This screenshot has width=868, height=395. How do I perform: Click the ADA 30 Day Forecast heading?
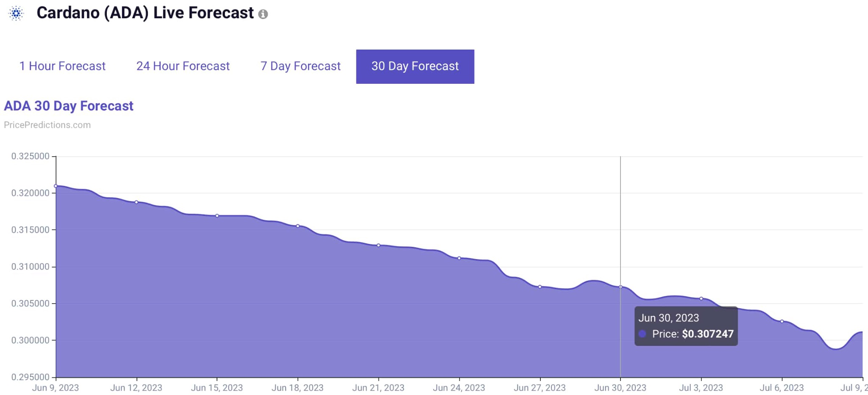click(x=69, y=106)
